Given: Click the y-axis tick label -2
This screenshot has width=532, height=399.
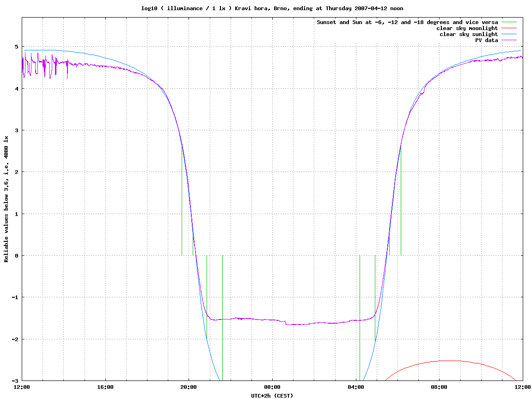Looking at the screenshot, I should pos(15,339).
